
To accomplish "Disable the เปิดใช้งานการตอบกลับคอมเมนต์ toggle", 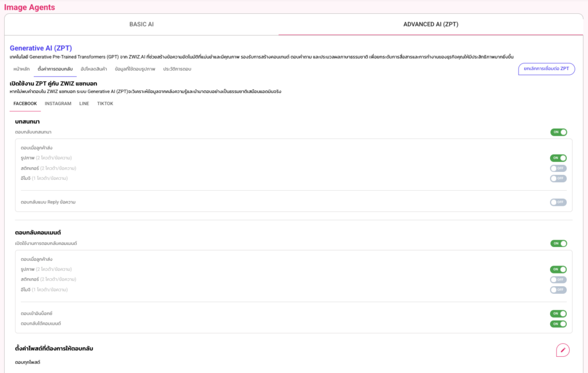I will [x=558, y=244].
